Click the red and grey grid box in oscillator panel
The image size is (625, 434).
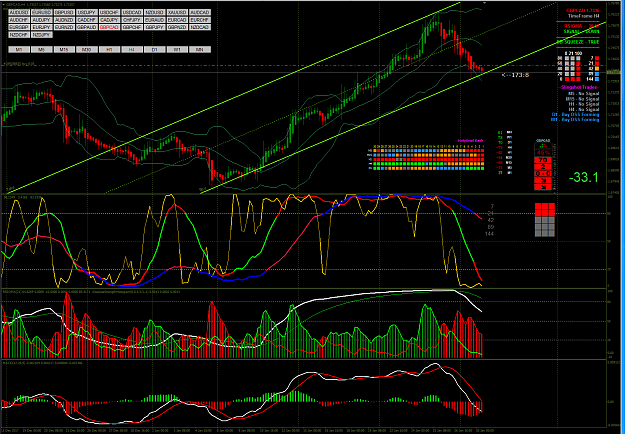pyautogui.click(x=544, y=220)
